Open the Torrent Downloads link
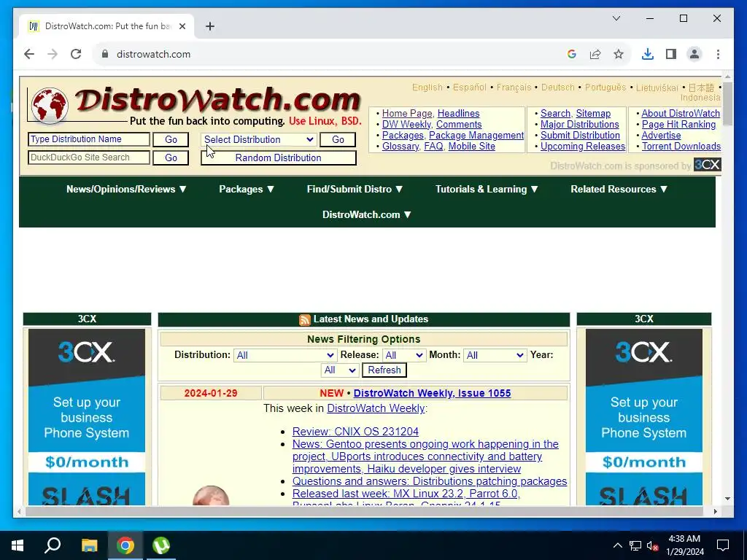The height and width of the screenshot is (560, 747). [681, 146]
